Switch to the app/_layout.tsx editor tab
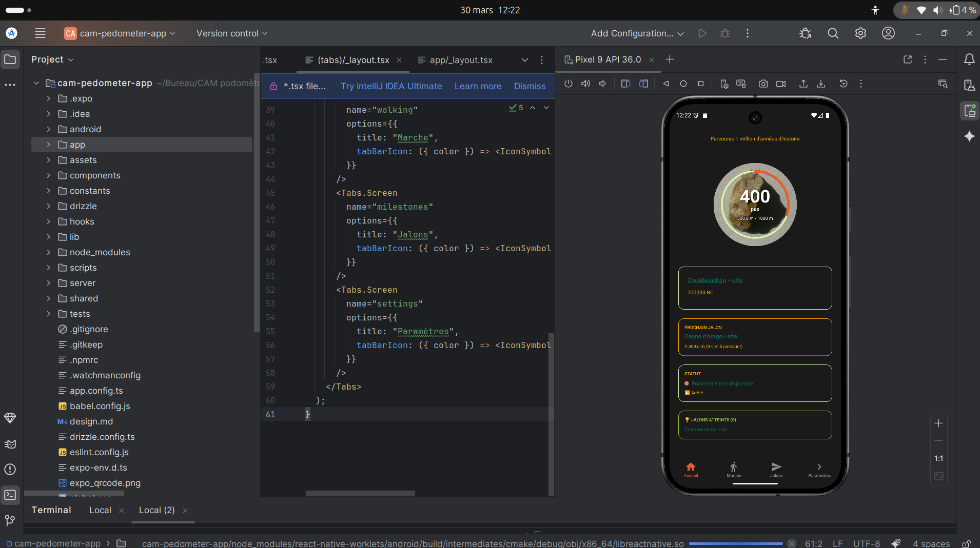The image size is (980, 548). coord(461,60)
